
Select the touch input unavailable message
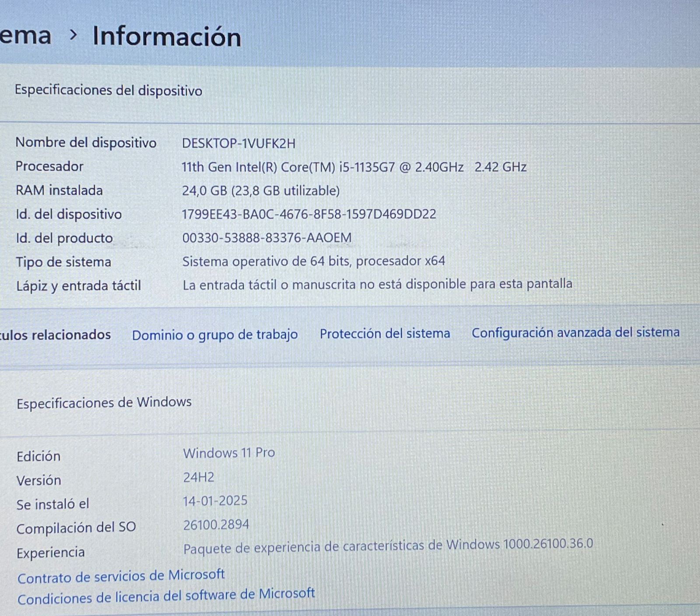[x=377, y=285]
